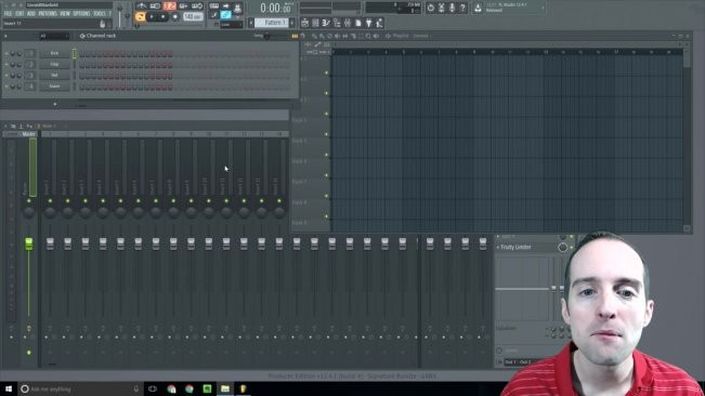Open the FILE menu

(8, 14)
